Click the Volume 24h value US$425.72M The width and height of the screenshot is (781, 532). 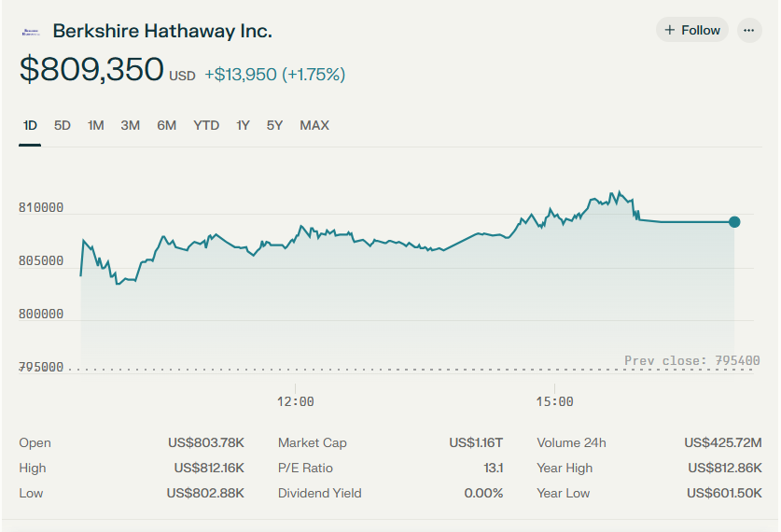click(723, 442)
